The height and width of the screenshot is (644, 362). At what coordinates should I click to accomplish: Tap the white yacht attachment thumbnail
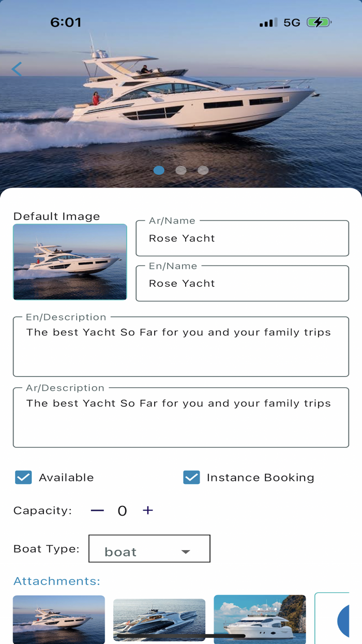[260, 620]
